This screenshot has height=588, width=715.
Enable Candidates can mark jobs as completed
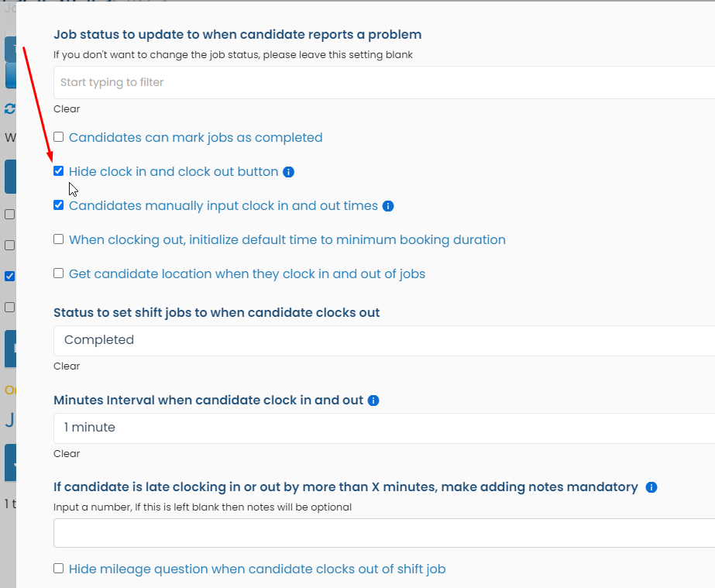pyautogui.click(x=58, y=137)
